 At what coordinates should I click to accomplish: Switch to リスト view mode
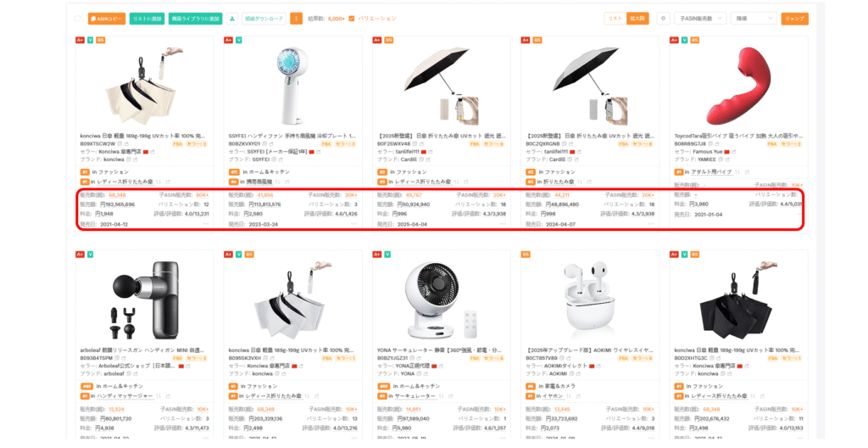click(615, 19)
